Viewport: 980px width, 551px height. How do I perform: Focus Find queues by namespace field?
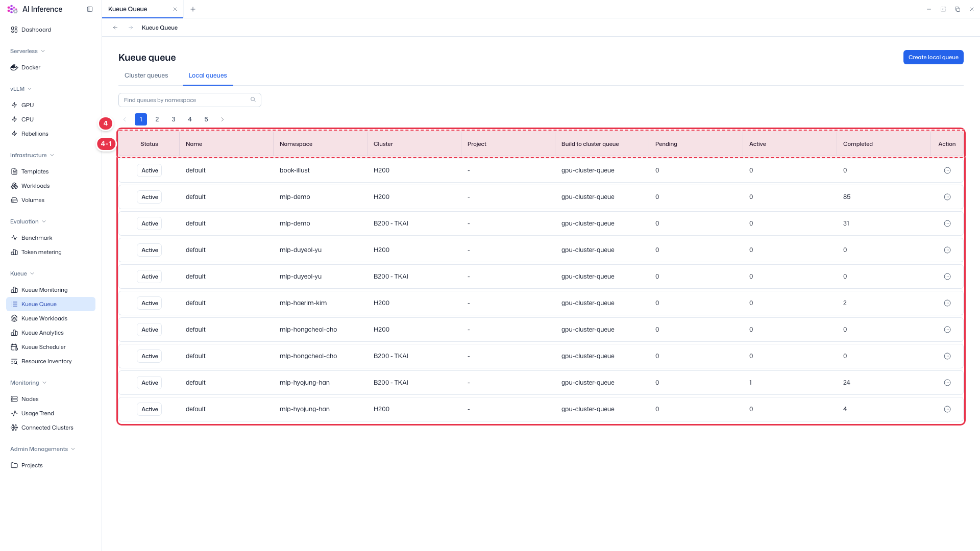(190, 100)
